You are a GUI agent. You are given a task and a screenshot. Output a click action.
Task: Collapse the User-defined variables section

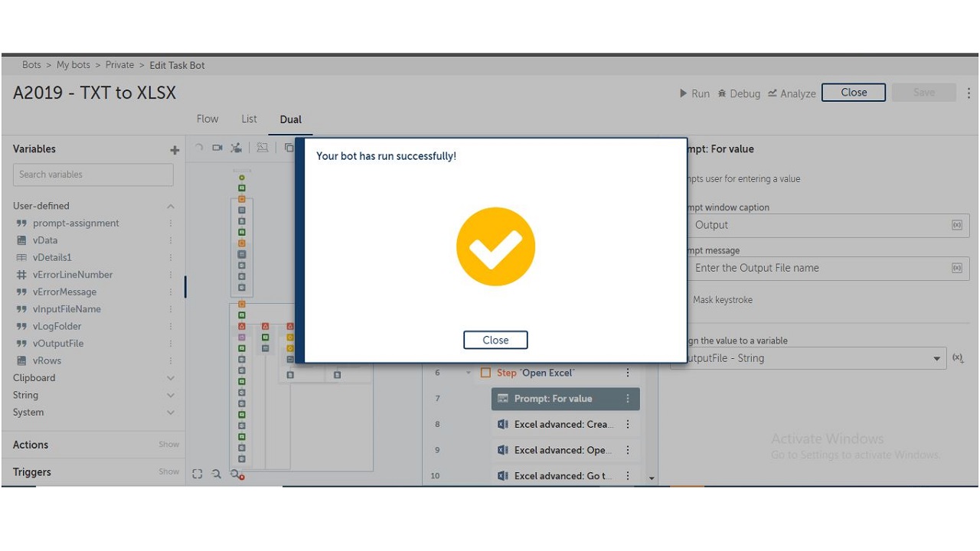(171, 206)
